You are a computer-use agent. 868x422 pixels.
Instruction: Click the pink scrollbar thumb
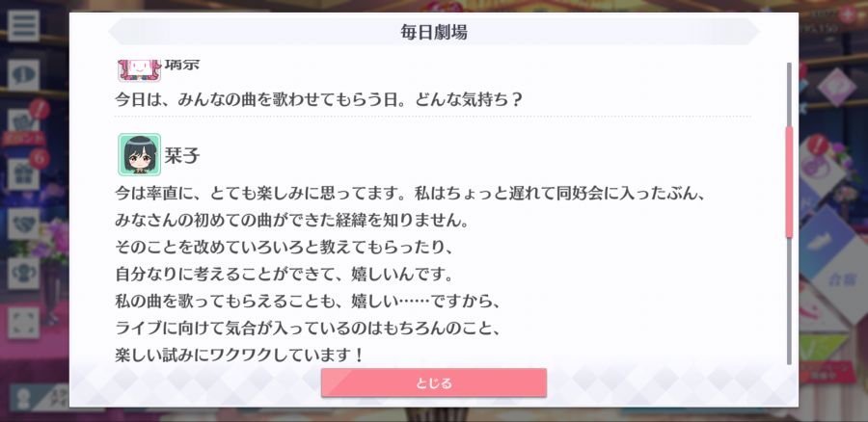coord(789,182)
